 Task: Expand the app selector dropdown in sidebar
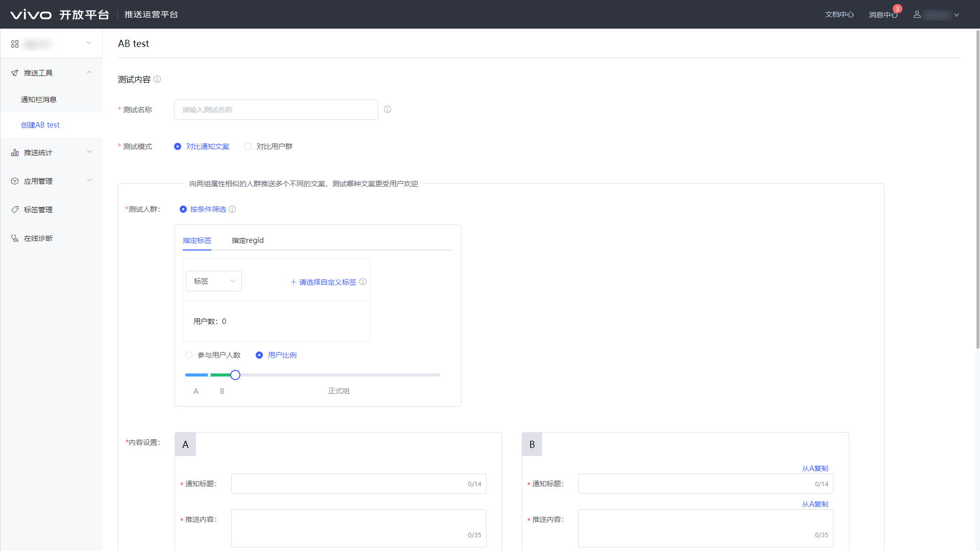(89, 43)
